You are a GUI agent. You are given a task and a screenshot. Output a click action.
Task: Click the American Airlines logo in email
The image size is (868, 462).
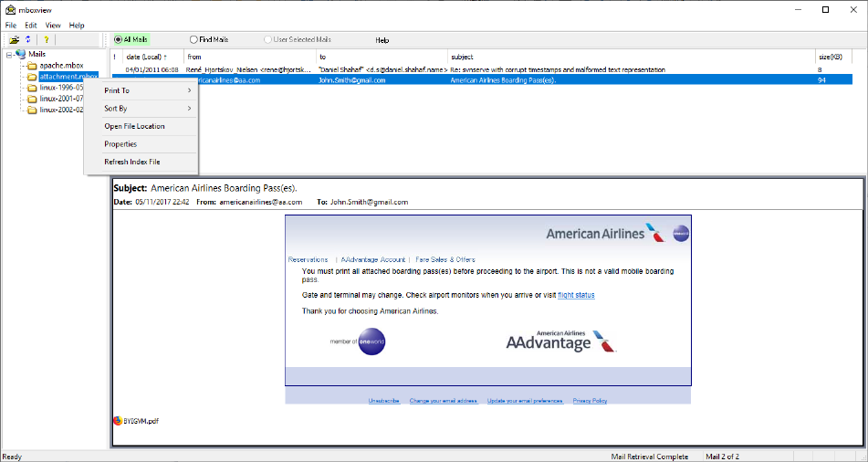coord(606,233)
